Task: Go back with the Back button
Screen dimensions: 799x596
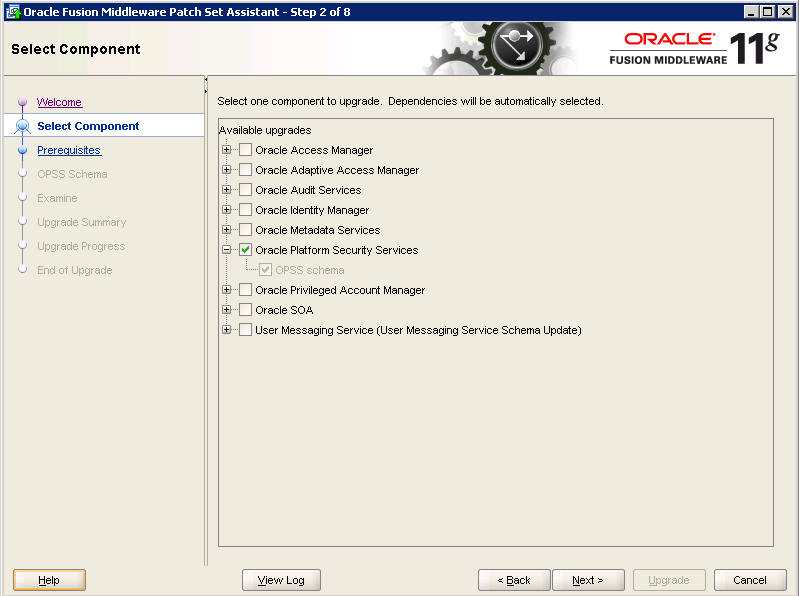Action: (514, 580)
